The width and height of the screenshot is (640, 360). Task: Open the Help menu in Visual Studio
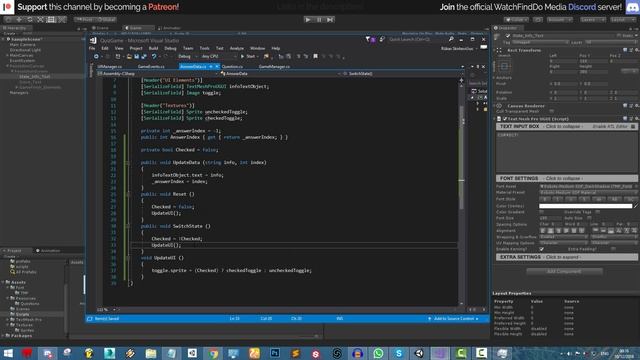[x=276, y=48]
